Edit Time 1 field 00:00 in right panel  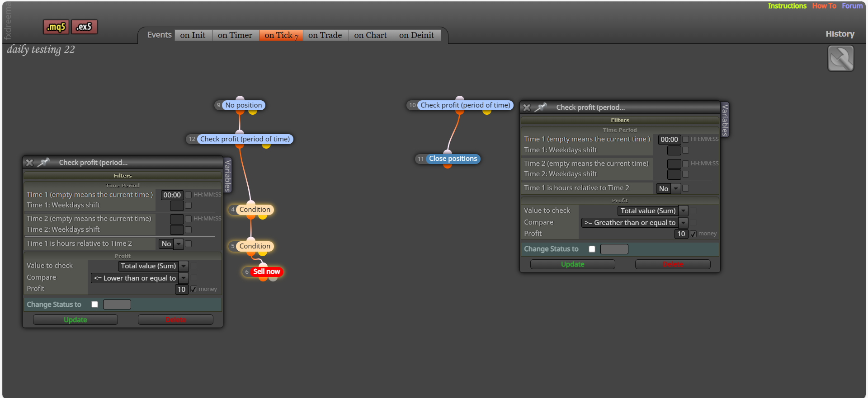click(x=670, y=140)
